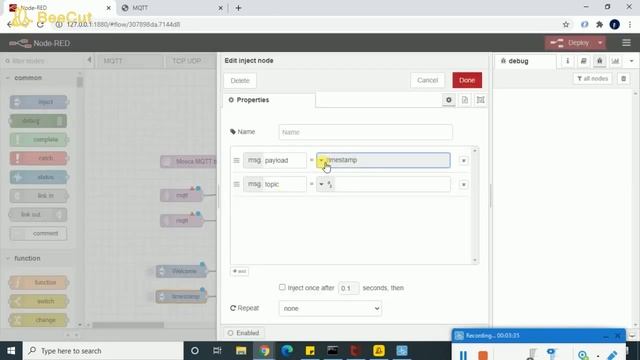
Task: Open the info sidebar icon tab
Action: (x=567, y=61)
